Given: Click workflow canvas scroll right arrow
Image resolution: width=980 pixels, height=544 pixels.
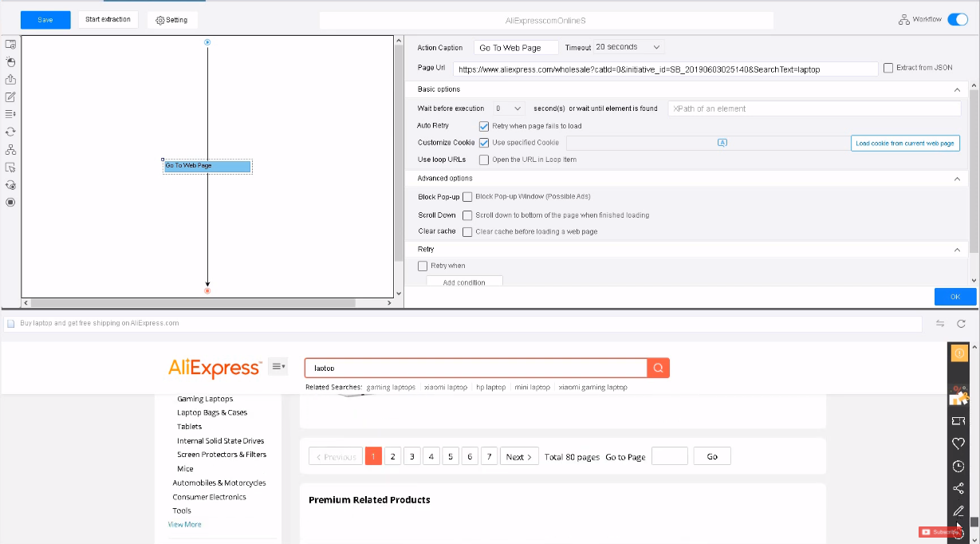Looking at the screenshot, I should click(389, 303).
